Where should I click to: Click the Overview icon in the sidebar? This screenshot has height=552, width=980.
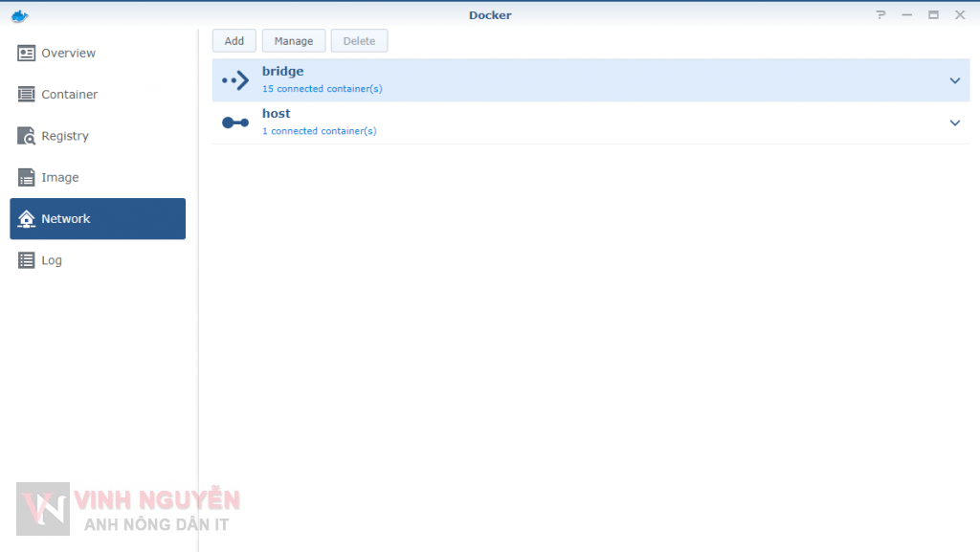pos(27,54)
